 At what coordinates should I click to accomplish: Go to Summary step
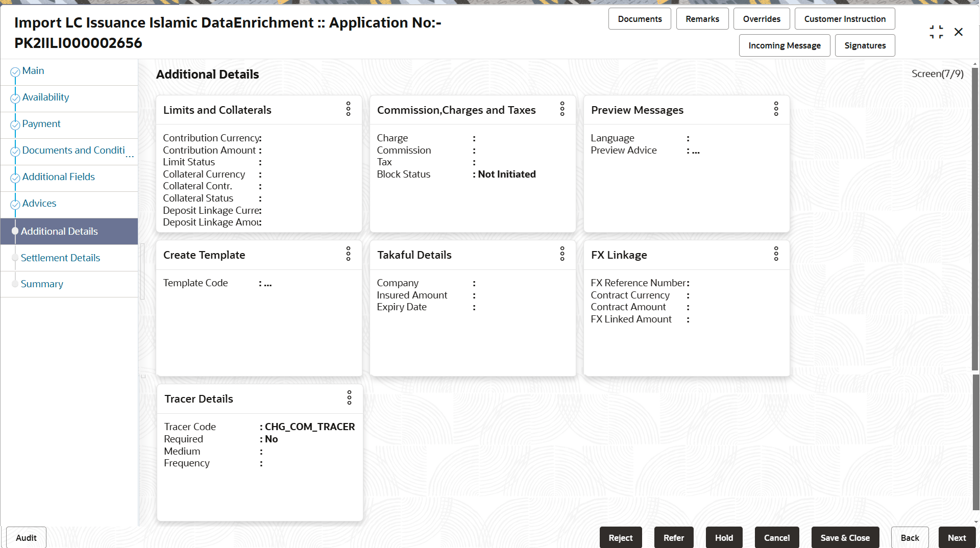coord(42,284)
